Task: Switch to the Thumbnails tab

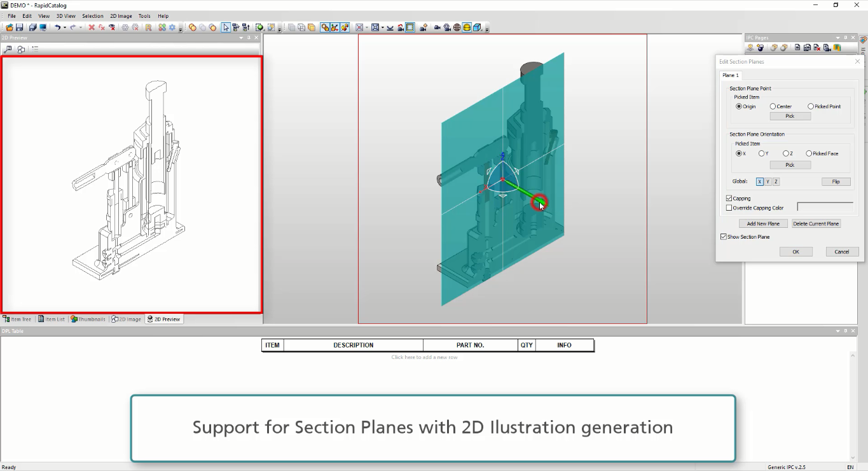Action: [x=88, y=319]
